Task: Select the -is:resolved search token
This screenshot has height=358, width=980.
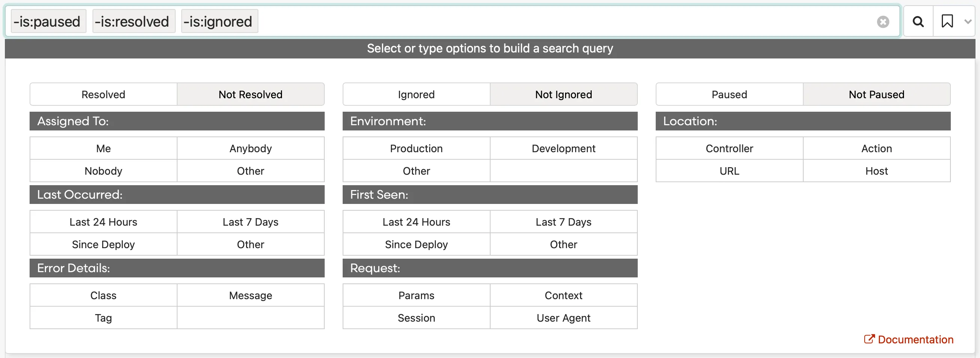Action: [x=132, y=22]
